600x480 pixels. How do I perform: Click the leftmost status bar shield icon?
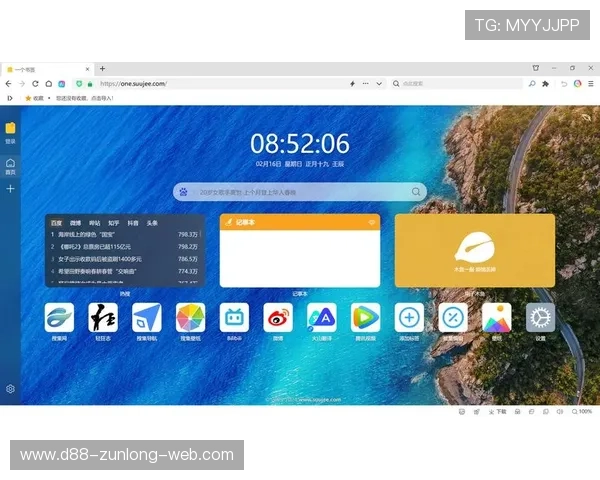pyautogui.click(x=462, y=411)
